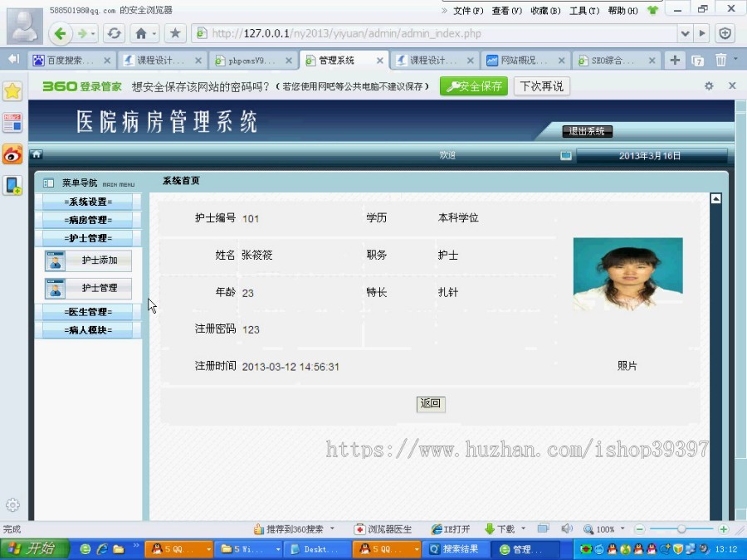Toggle sidebar with the left arrow icon
Viewport: 747px width, 560px height.
[14, 59]
